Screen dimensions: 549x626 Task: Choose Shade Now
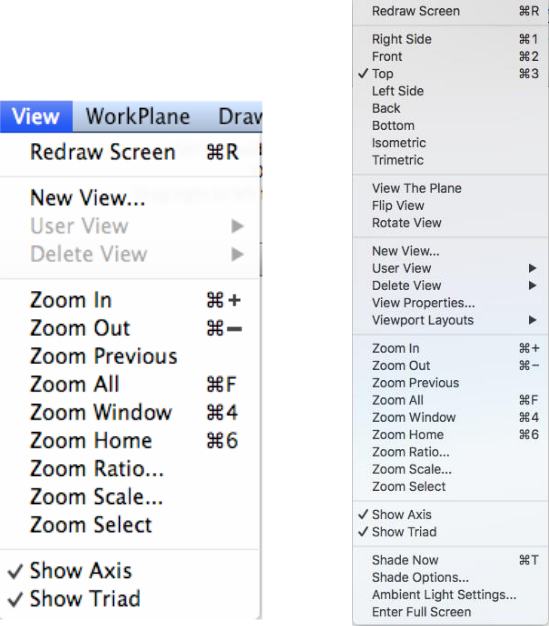pos(450,560)
